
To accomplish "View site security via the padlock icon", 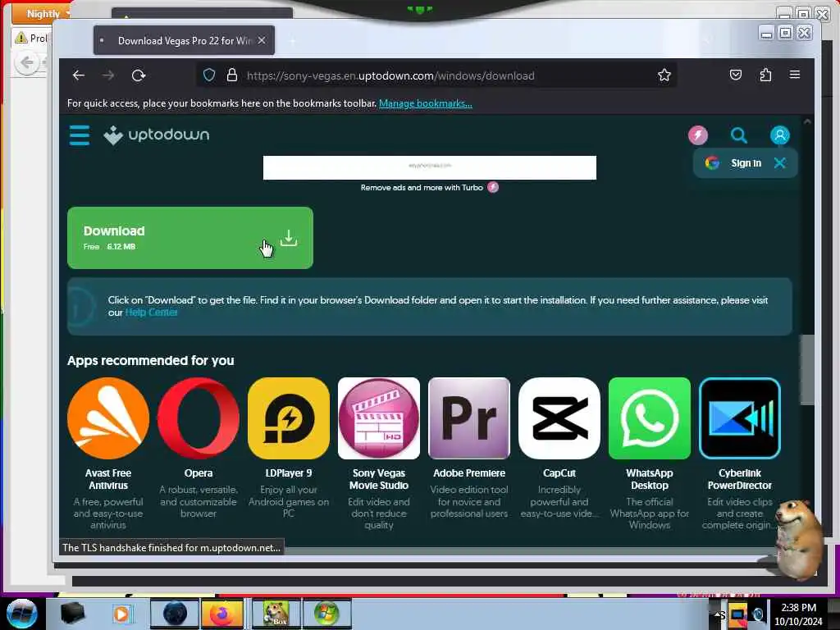I will 232,75.
